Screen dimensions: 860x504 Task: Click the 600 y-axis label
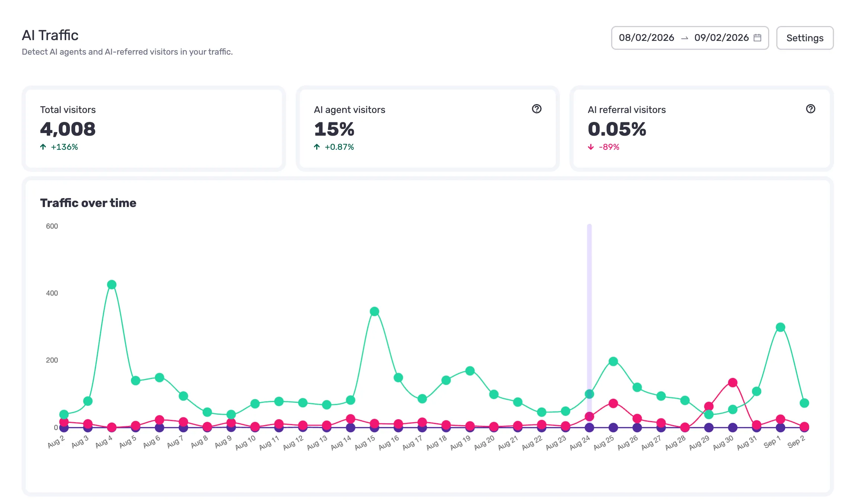(x=52, y=226)
